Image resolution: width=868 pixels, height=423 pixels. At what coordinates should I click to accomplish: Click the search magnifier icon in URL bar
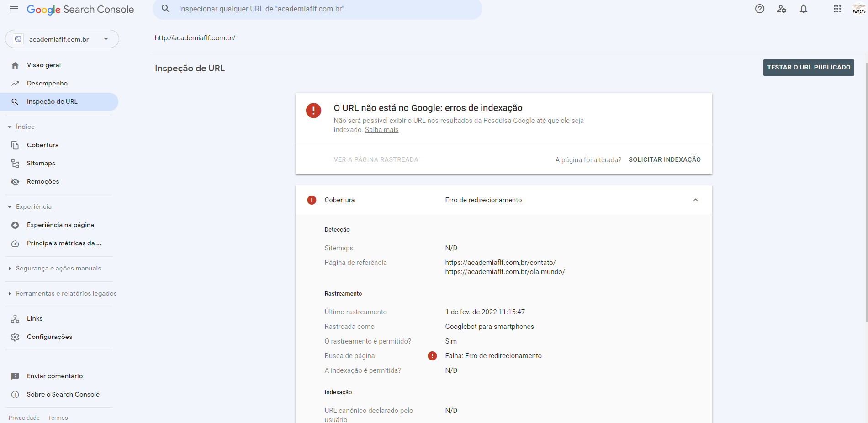pos(166,9)
